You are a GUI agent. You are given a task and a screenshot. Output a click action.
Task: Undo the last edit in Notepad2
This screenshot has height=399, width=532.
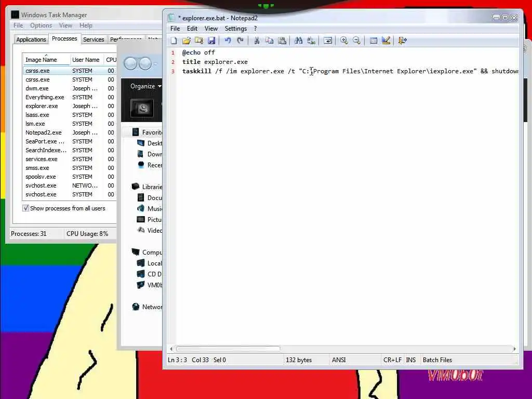[228, 41]
